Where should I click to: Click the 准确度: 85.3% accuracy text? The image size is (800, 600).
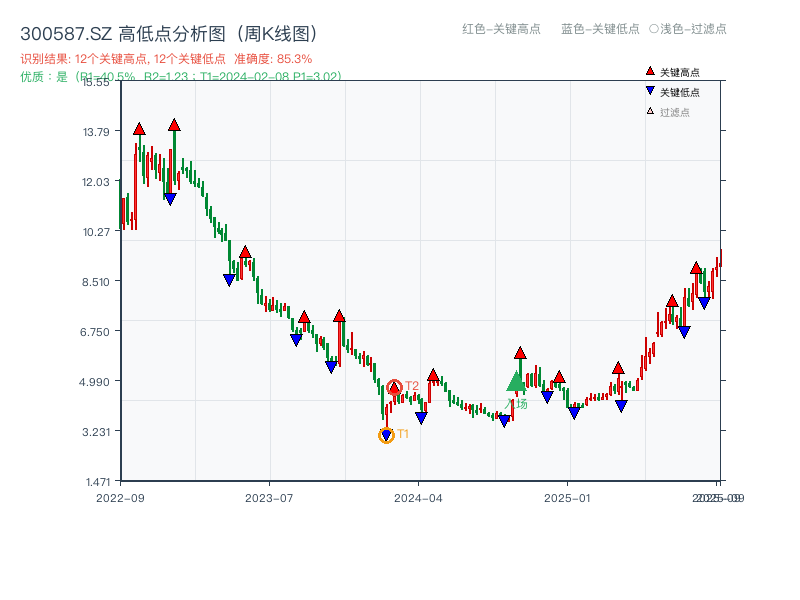pos(270,58)
